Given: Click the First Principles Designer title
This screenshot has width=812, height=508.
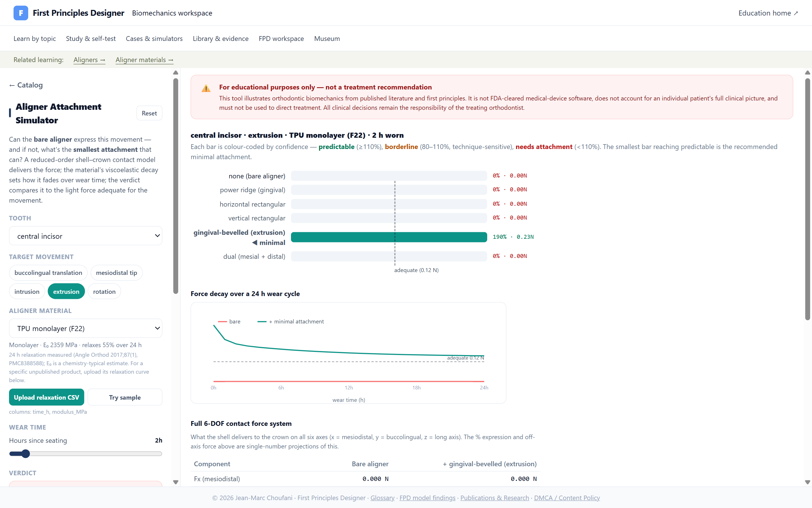Looking at the screenshot, I should click(x=78, y=13).
